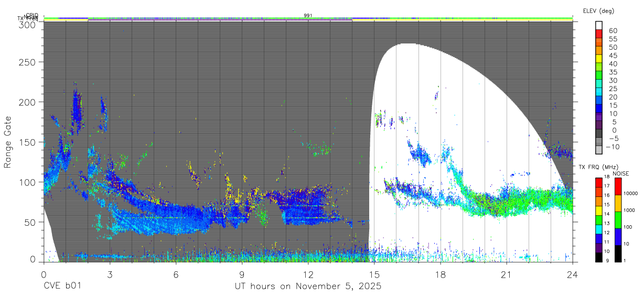This screenshot has height=297, width=644.
Task: Click the "991" label above the plot
Action: [308, 15]
